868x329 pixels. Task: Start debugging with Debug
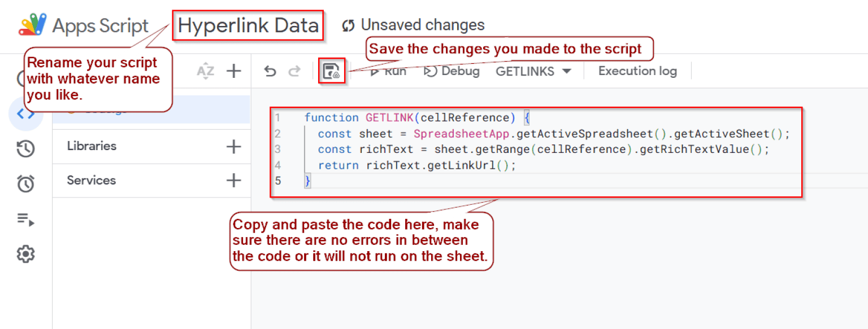(x=451, y=71)
